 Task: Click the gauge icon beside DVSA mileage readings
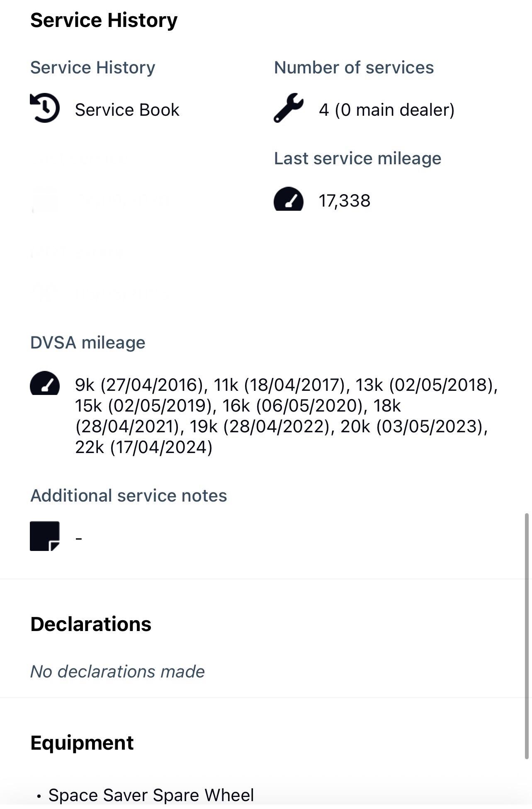click(x=45, y=383)
